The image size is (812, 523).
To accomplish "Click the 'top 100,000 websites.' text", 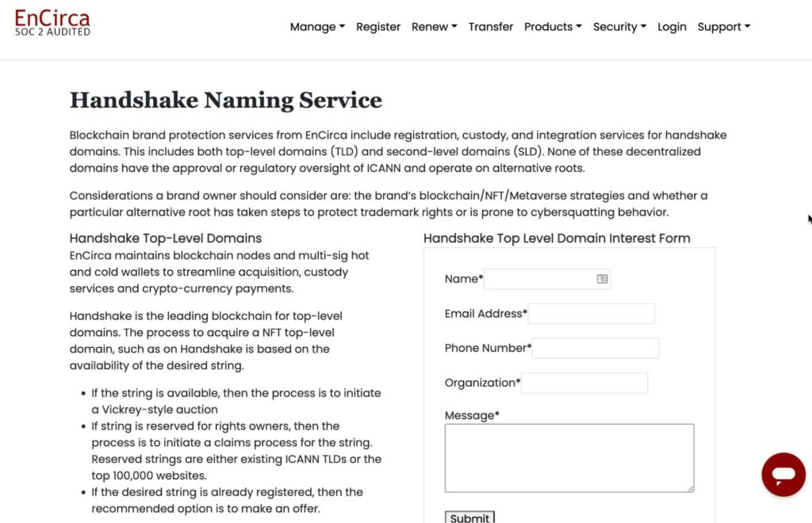I will point(149,475).
